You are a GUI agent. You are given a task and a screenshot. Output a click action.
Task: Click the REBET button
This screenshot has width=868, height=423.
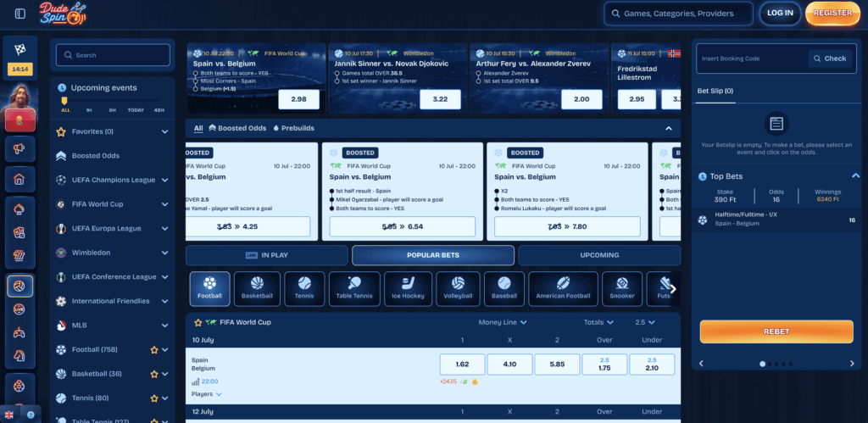776,331
